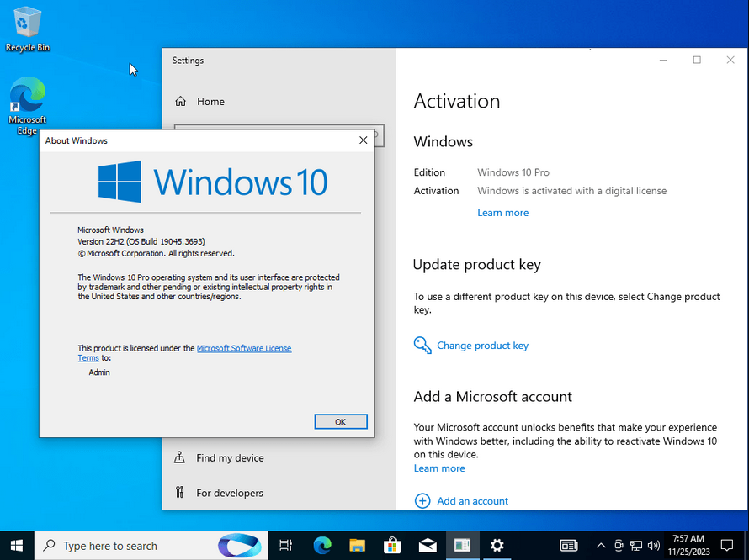Launch File Explorer from the taskbar
Image resolution: width=749 pixels, height=560 pixels.
[357, 545]
